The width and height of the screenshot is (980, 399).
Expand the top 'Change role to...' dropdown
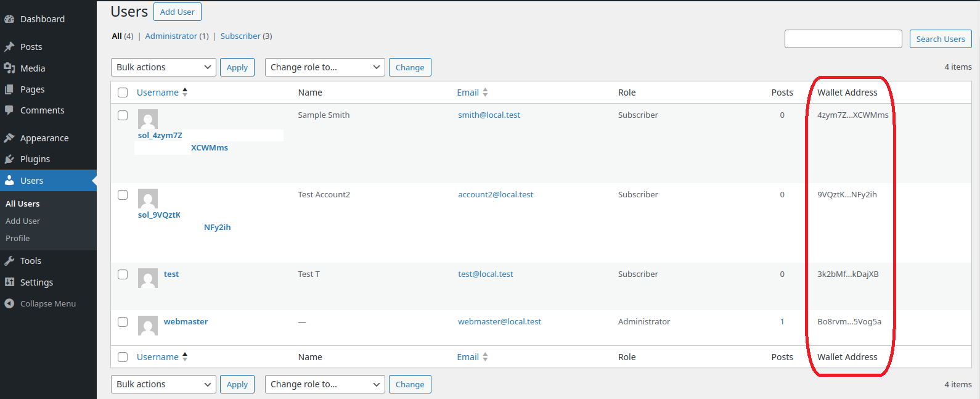point(325,67)
